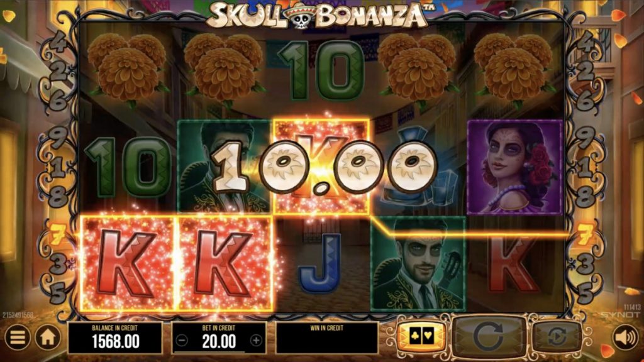The height and width of the screenshot is (362, 644).
Task: Mute the game sound speaker
Action: point(626,337)
